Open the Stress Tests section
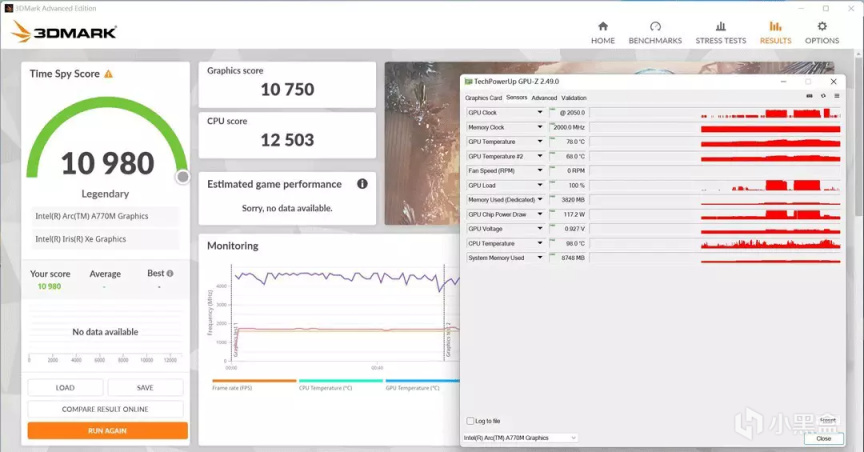The image size is (864, 452). tap(721, 33)
